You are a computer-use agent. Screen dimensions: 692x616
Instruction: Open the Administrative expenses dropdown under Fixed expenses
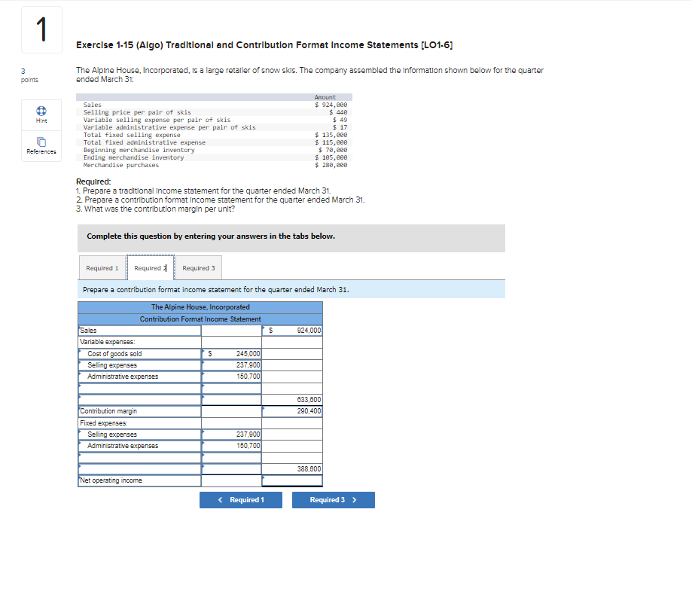tap(139, 446)
